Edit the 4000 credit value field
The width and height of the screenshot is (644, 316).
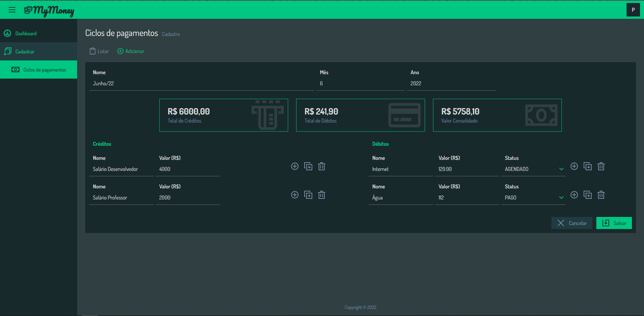click(x=188, y=169)
